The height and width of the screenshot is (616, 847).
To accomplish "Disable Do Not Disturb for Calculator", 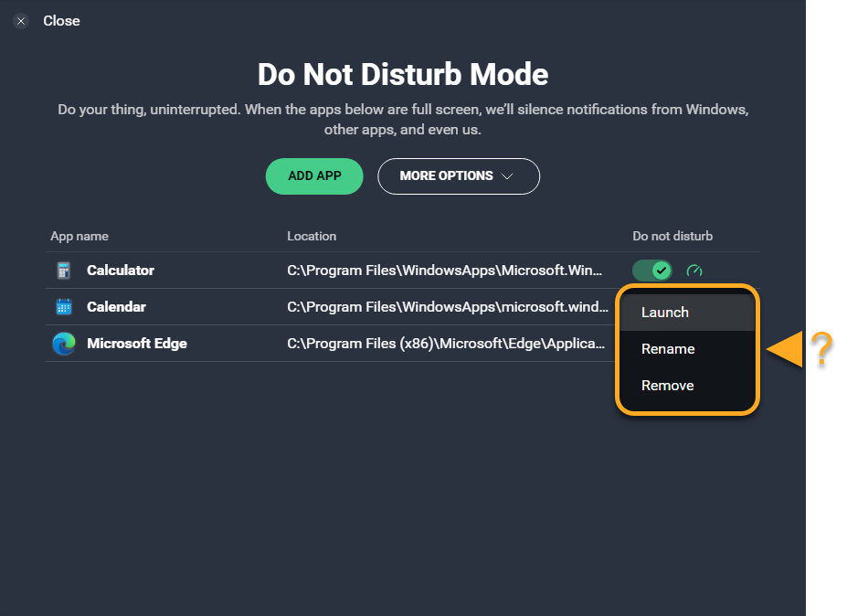I will click(x=652, y=271).
